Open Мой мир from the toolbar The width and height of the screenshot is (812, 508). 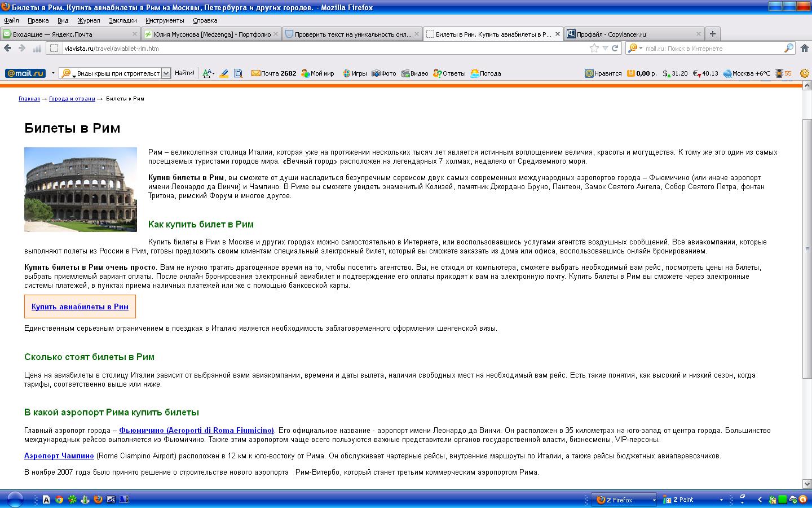click(x=317, y=73)
